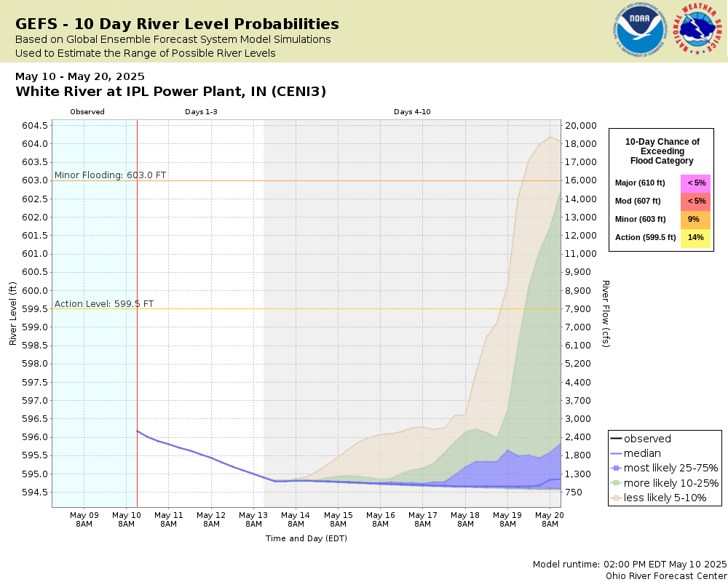The image size is (728, 582).
Task: Click the less likely 5-10% legend marker
Action: pos(616,498)
